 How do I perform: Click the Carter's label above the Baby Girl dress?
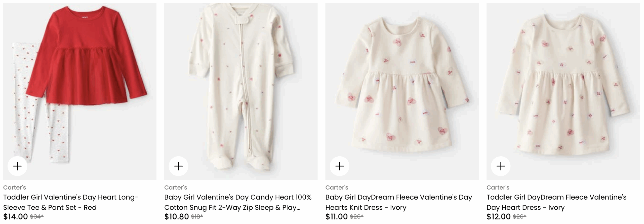[337, 188]
